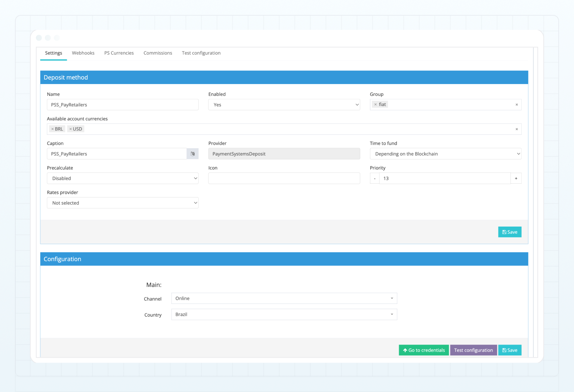Click the Priority value field

445,178
